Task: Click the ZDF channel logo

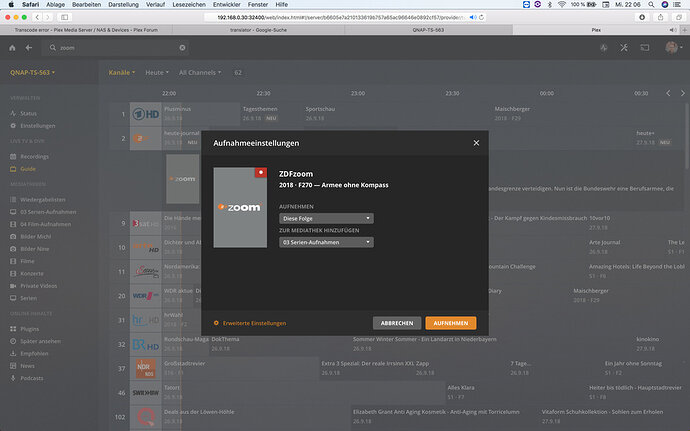Action: pos(146,138)
